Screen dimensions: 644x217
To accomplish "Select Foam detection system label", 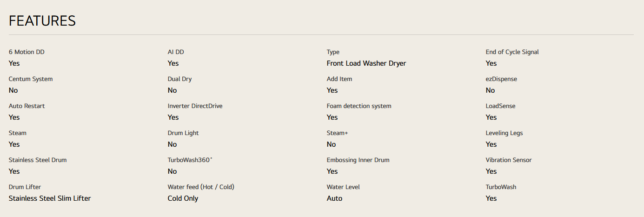I will click(359, 106).
